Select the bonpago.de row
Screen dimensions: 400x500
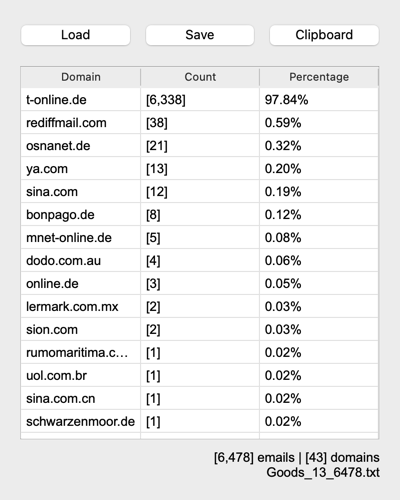tap(200, 215)
